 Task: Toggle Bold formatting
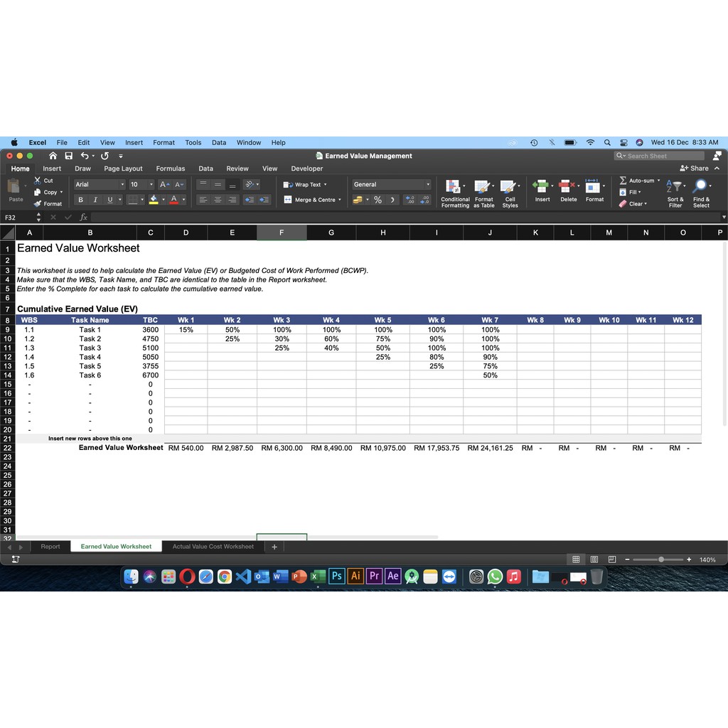coord(81,200)
